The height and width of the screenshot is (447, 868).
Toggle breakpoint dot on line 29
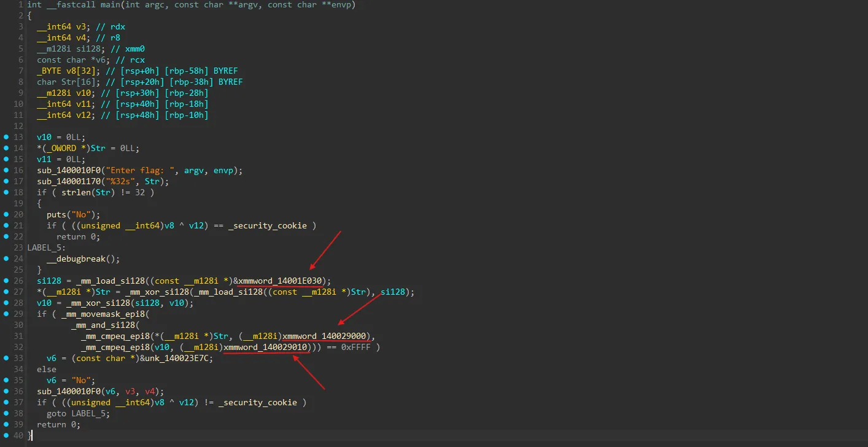pos(6,314)
